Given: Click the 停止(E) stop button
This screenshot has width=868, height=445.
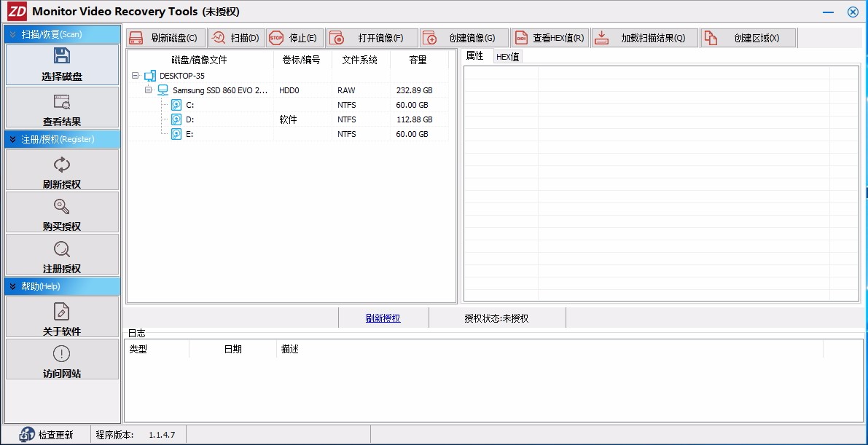Looking at the screenshot, I should coord(294,38).
